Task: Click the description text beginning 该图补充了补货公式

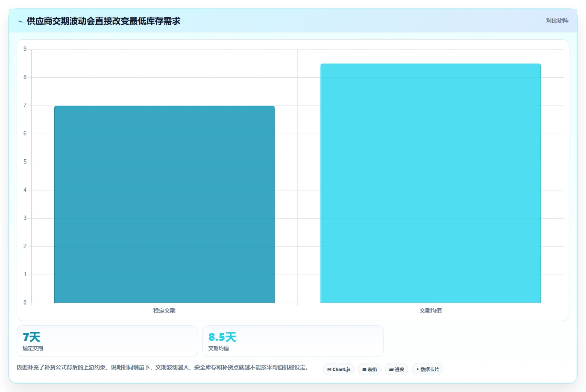Action: point(163,367)
